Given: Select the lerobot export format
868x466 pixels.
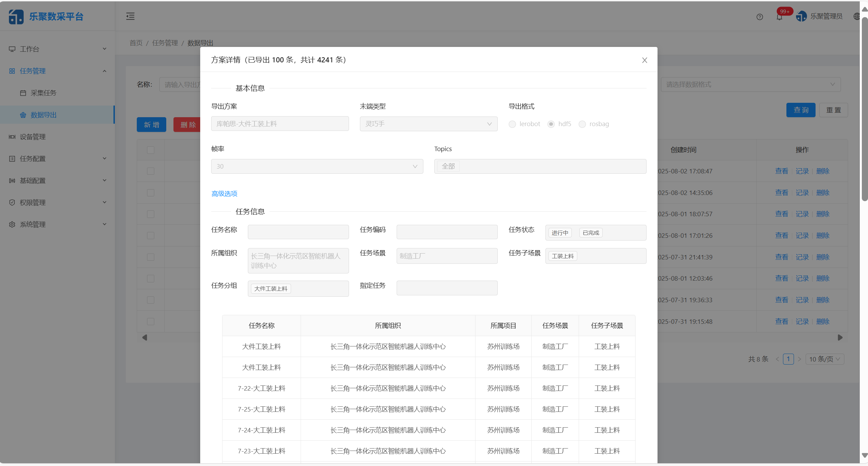Looking at the screenshot, I should click(x=512, y=124).
